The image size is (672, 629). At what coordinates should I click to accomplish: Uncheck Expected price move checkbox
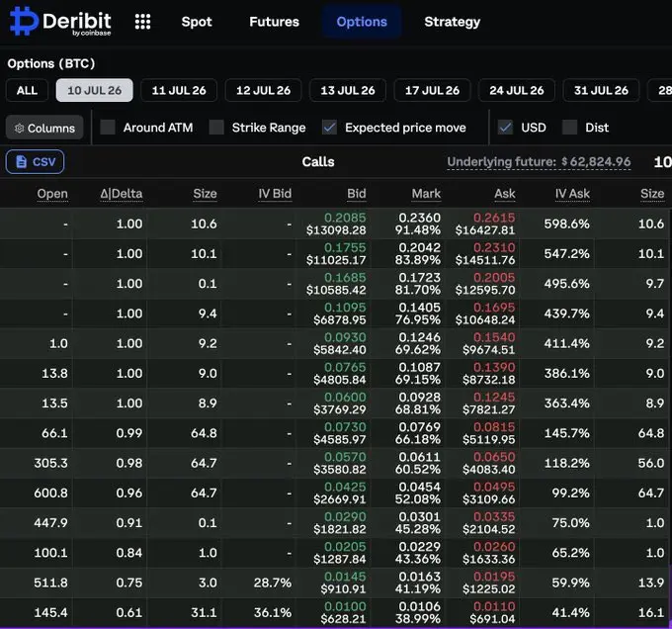tap(329, 128)
